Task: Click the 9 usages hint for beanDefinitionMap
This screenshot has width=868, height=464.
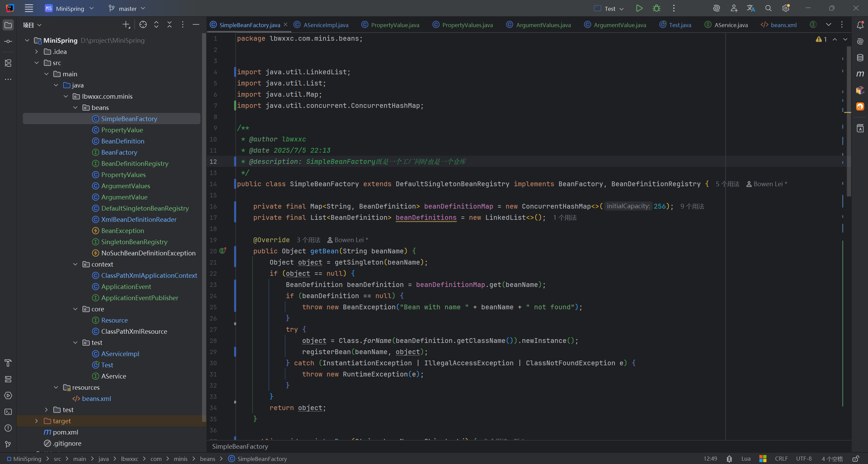Action: 692,206
